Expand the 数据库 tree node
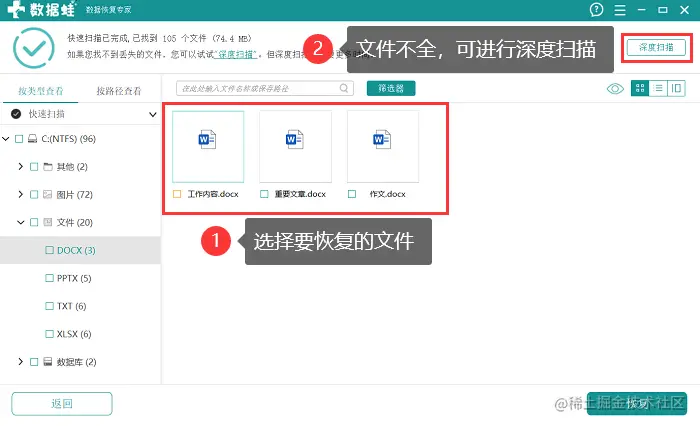Image resolution: width=700 pixels, height=426 pixels. [x=21, y=362]
